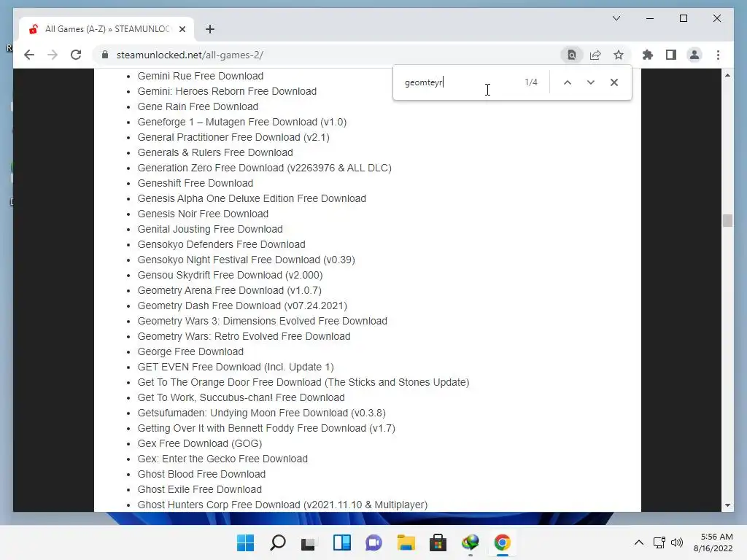The height and width of the screenshot is (560, 747).
Task: Open Geneshift Free Download link
Action: coord(196,183)
